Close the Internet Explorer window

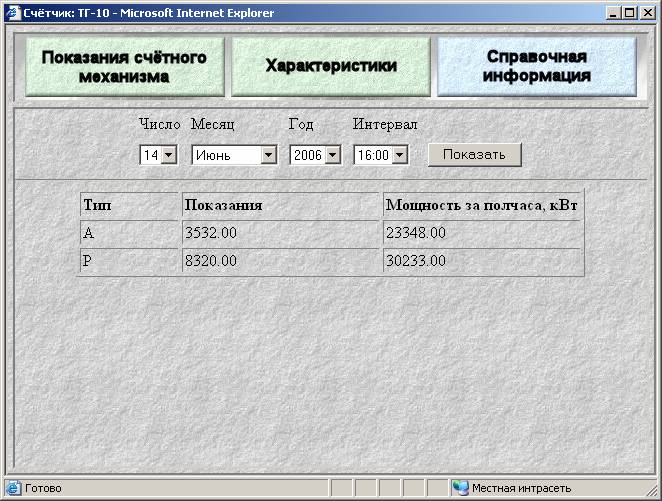point(648,13)
